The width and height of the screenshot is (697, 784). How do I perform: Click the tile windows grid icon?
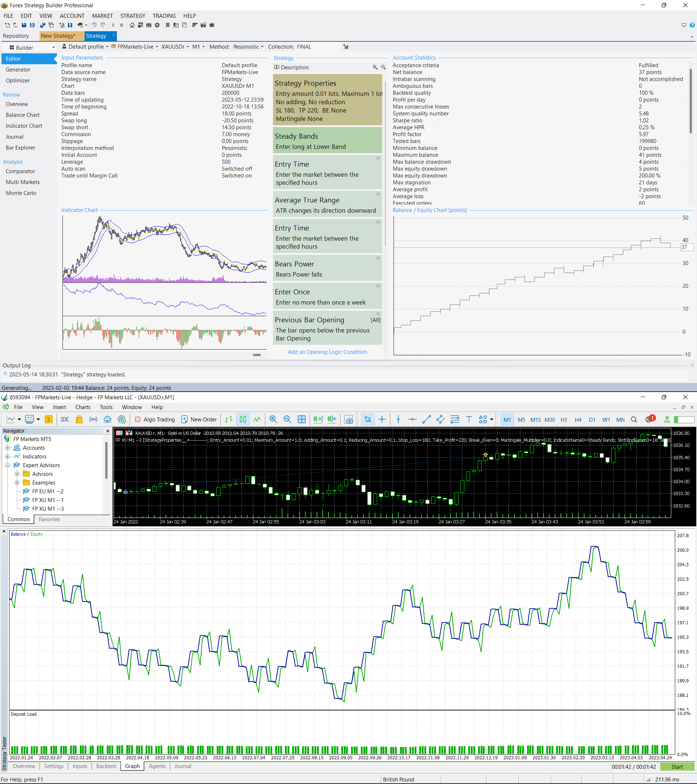click(302, 419)
